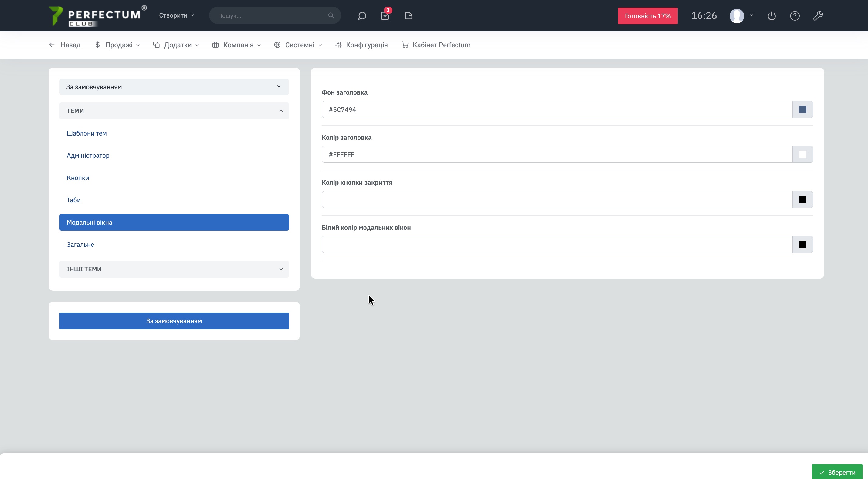Screen dimensions: 868x479
Task: Expand the ІНШІ ТЕМИ section
Action: point(174,269)
